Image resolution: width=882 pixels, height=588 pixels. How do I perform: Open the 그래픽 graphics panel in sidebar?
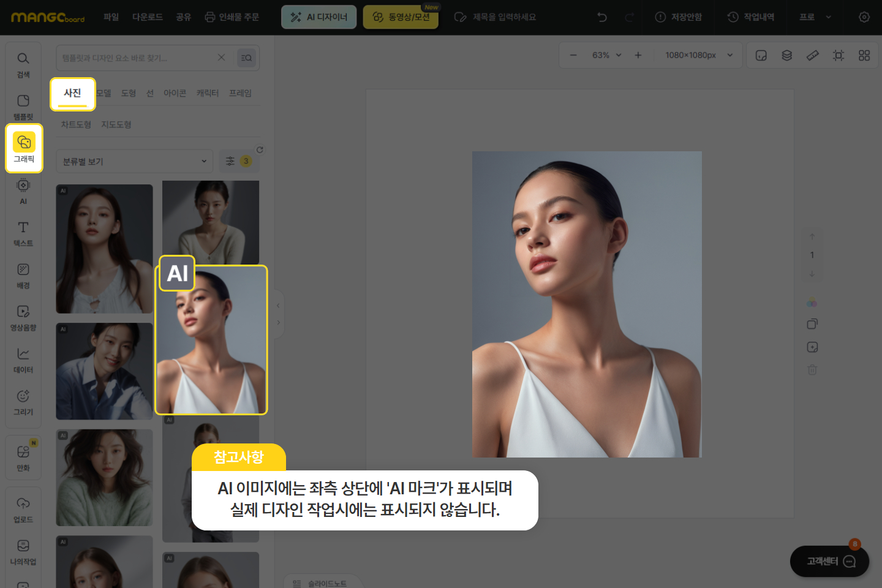click(x=24, y=148)
